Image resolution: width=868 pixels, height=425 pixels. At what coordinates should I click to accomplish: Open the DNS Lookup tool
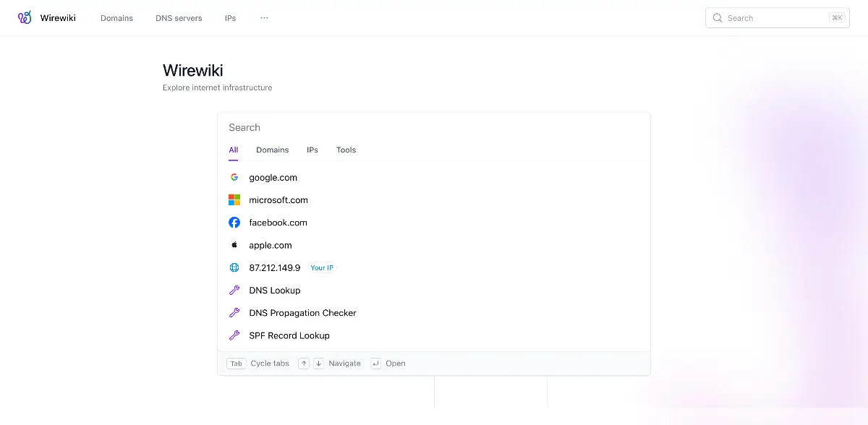(x=434, y=290)
